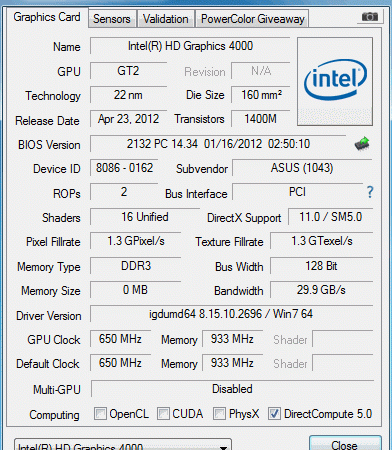Toggle the CUDA checkbox
This screenshot has width=392, height=450.
[163, 414]
